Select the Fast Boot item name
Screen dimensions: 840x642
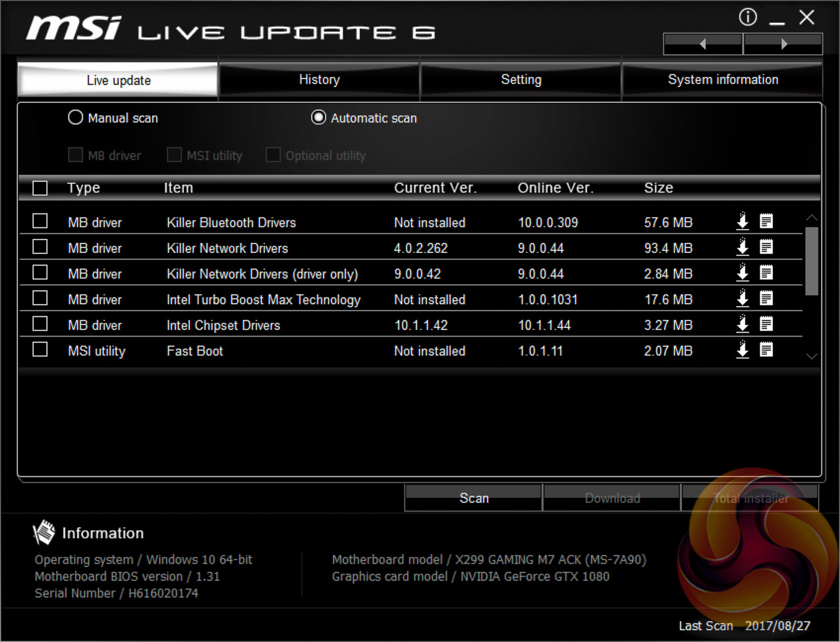(195, 351)
